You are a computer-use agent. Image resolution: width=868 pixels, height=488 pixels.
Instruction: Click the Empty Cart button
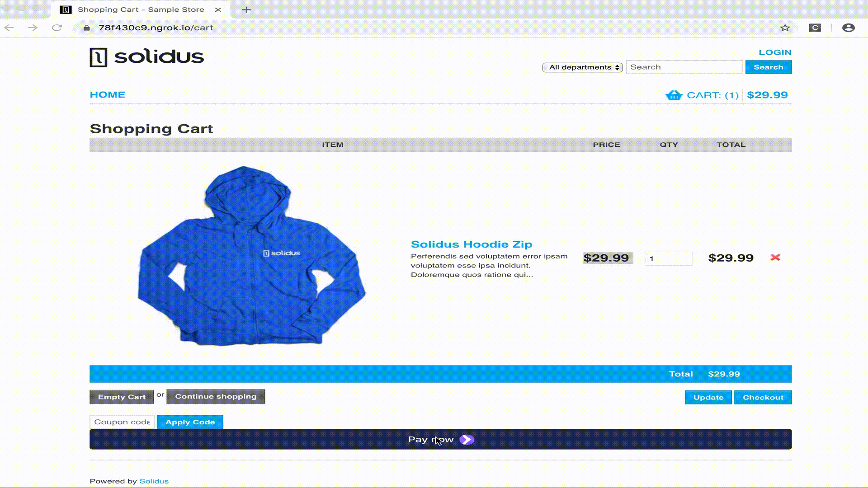122,397
